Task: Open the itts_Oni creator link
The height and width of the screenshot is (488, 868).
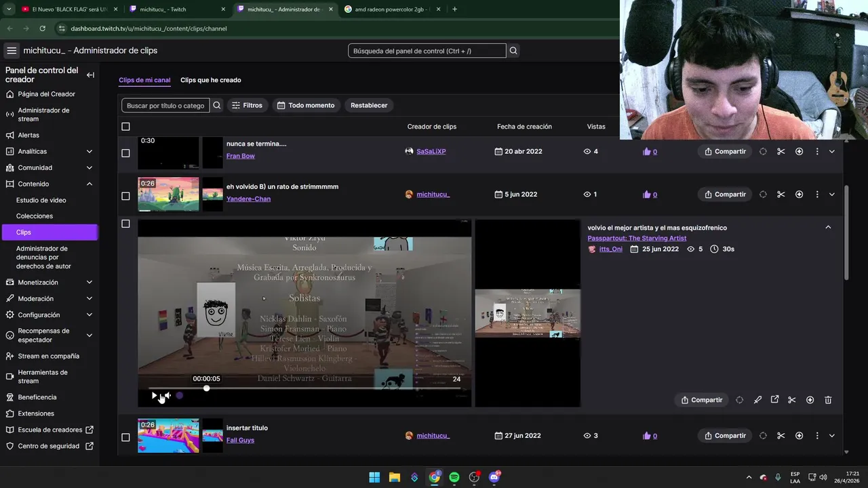Action: tap(610, 249)
